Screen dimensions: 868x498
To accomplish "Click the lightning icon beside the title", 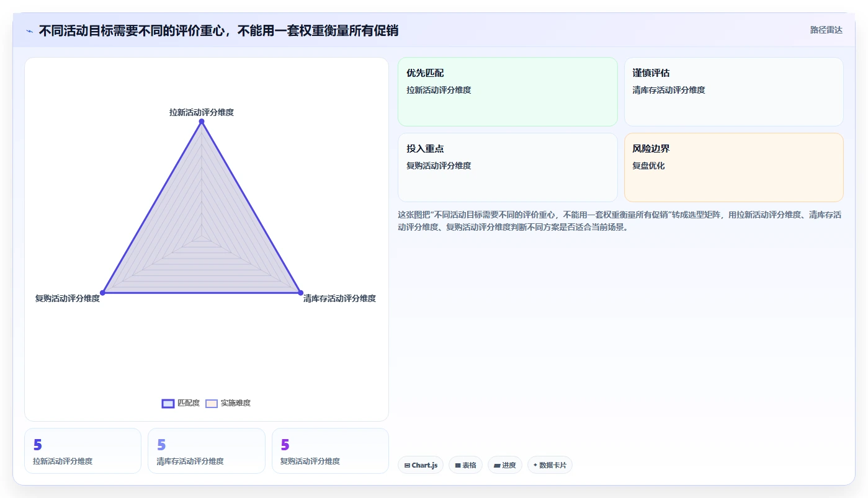I will [29, 31].
